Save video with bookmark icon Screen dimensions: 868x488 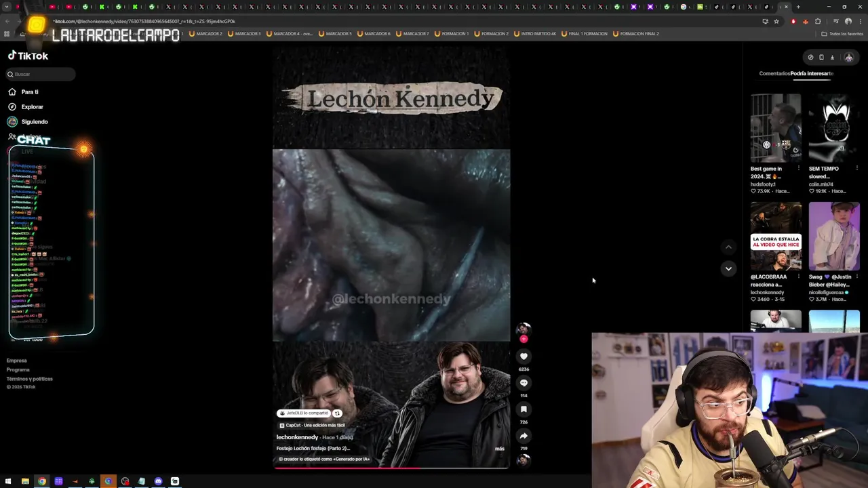click(524, 409)
